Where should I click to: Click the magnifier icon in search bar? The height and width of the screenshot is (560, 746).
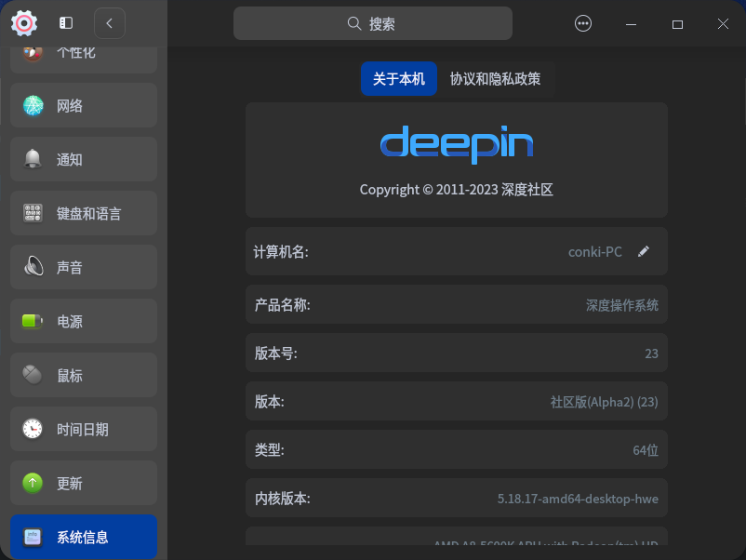[354, 23]
